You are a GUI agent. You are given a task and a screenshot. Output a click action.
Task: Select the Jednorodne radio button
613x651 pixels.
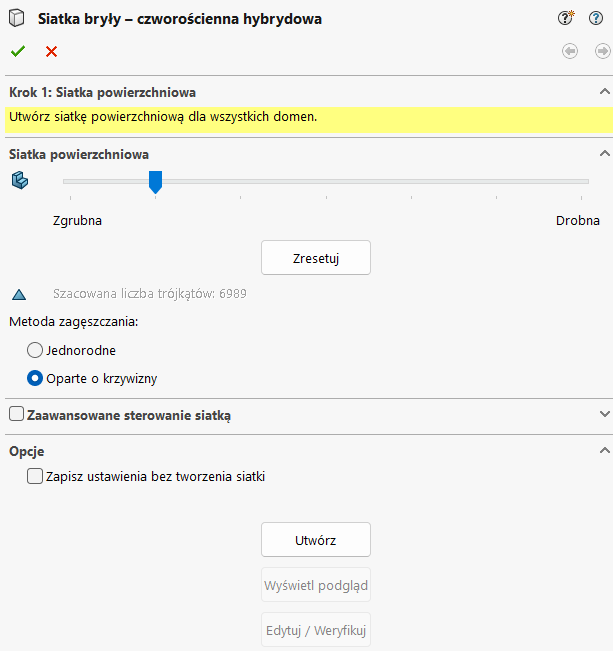pos(35,350)
